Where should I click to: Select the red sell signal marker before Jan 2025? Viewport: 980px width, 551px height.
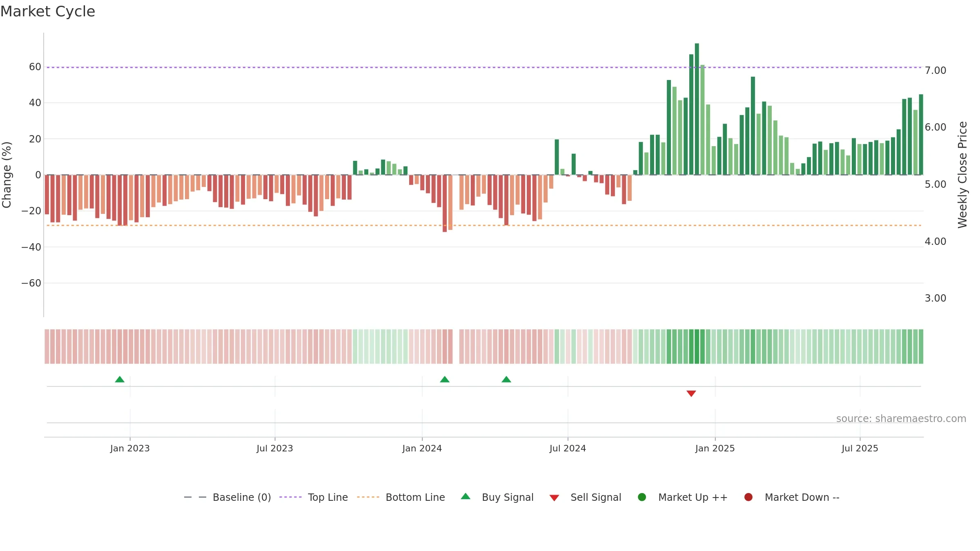pos(691,393)
